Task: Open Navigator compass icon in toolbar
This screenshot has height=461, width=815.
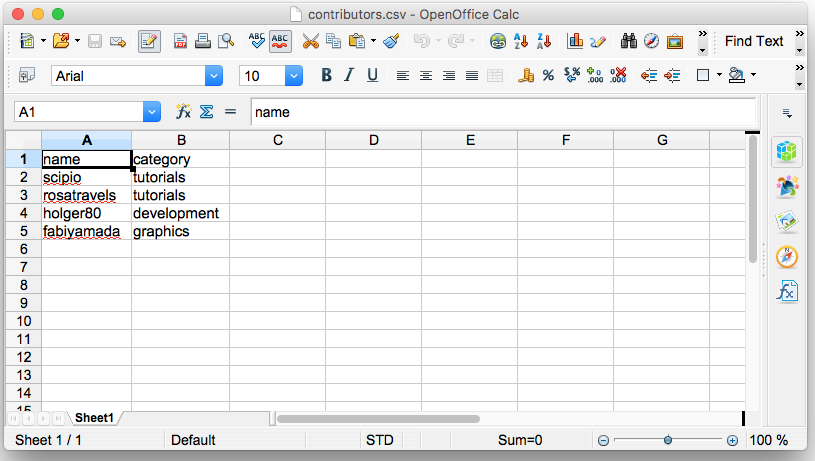Action: click(651, 41)
